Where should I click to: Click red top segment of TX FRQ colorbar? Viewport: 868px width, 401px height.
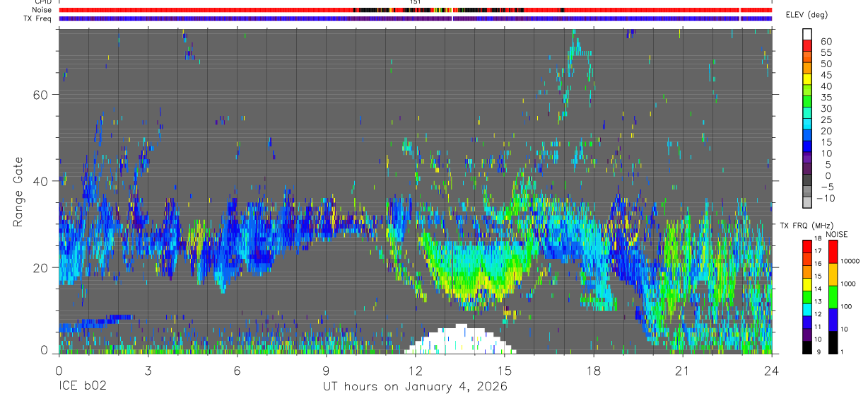click(807, 246)
